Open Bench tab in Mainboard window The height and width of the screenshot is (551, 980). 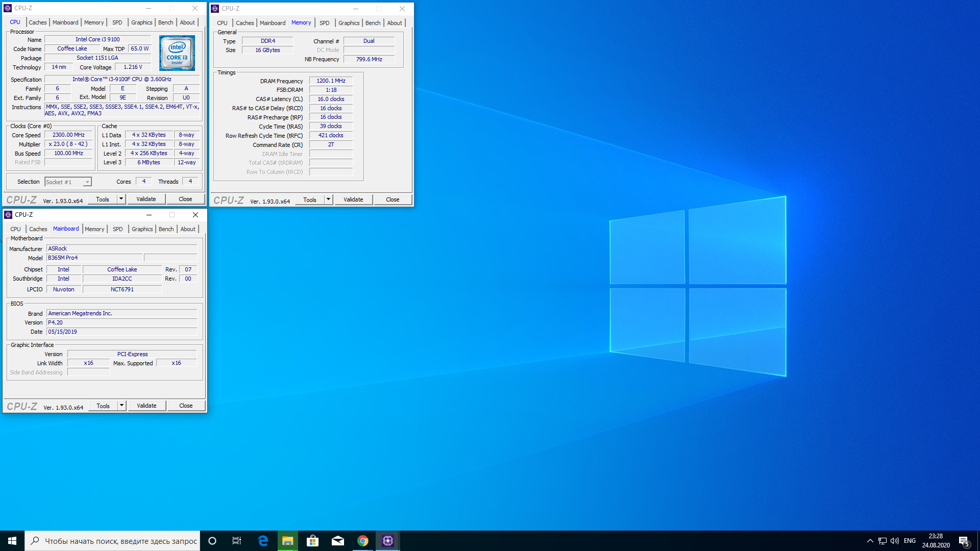click(166, 229)
